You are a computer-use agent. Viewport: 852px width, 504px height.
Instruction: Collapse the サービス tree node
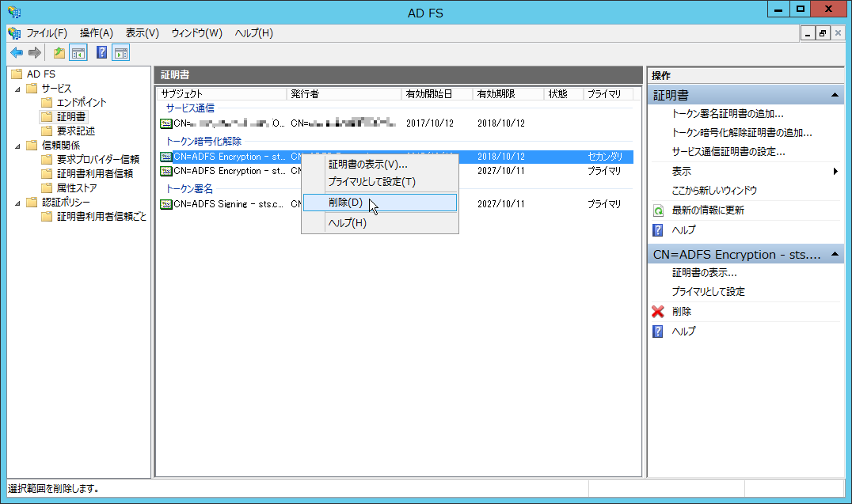[18, 89]
